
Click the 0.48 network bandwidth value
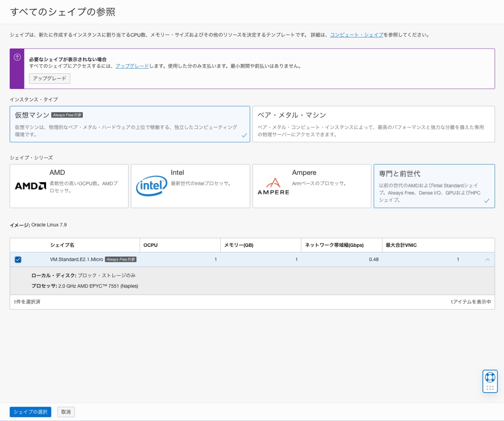374,259
